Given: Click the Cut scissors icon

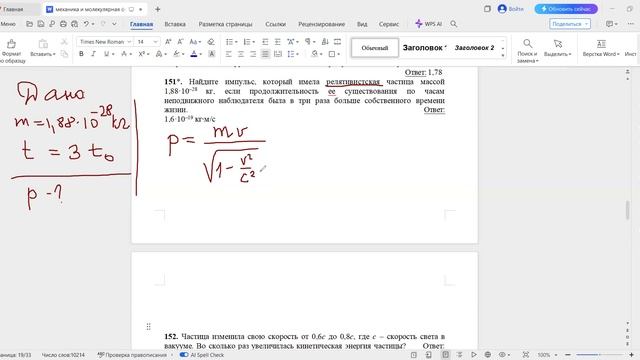Looking at the screenshot, I should [x=64, y=42].
